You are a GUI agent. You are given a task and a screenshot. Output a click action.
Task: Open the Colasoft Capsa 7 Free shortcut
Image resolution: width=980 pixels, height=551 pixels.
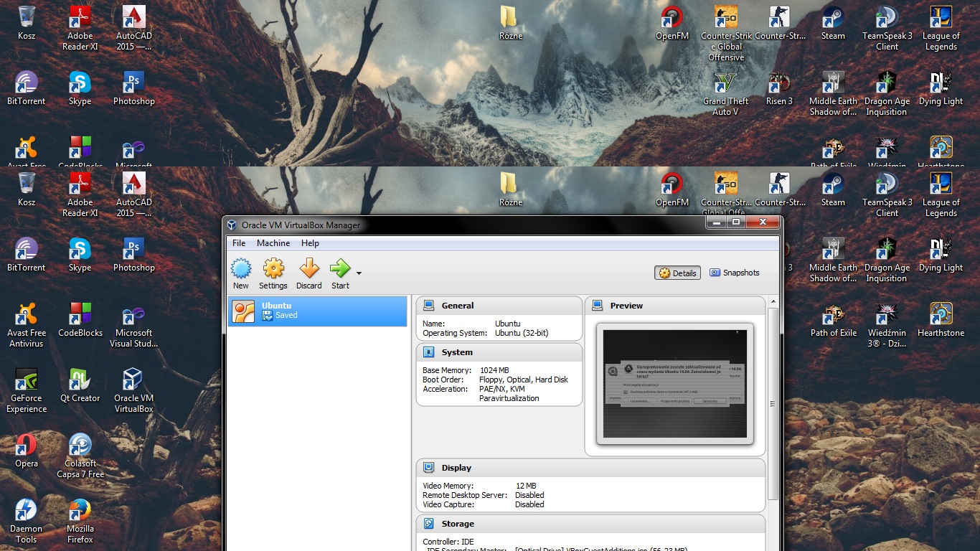80,456
